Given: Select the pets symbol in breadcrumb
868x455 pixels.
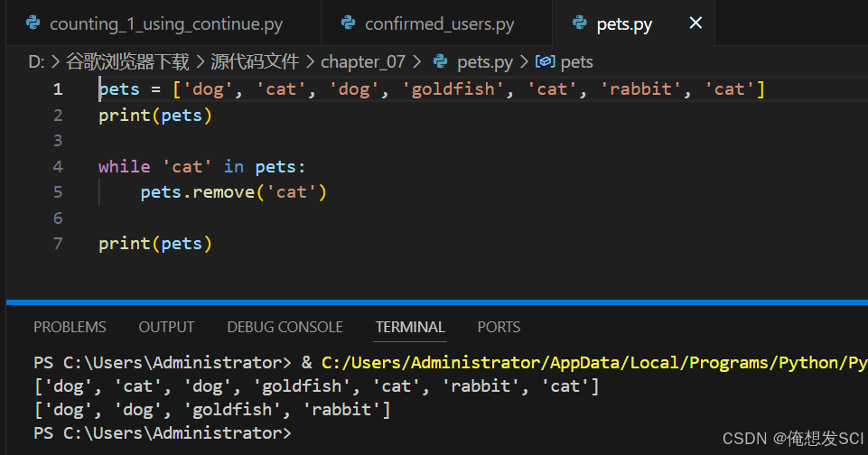Looking at the screenshot, I should point(577,62).
